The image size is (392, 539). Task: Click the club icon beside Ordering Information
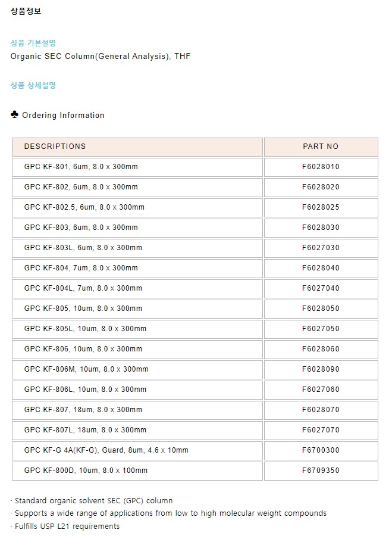(15, 114)
